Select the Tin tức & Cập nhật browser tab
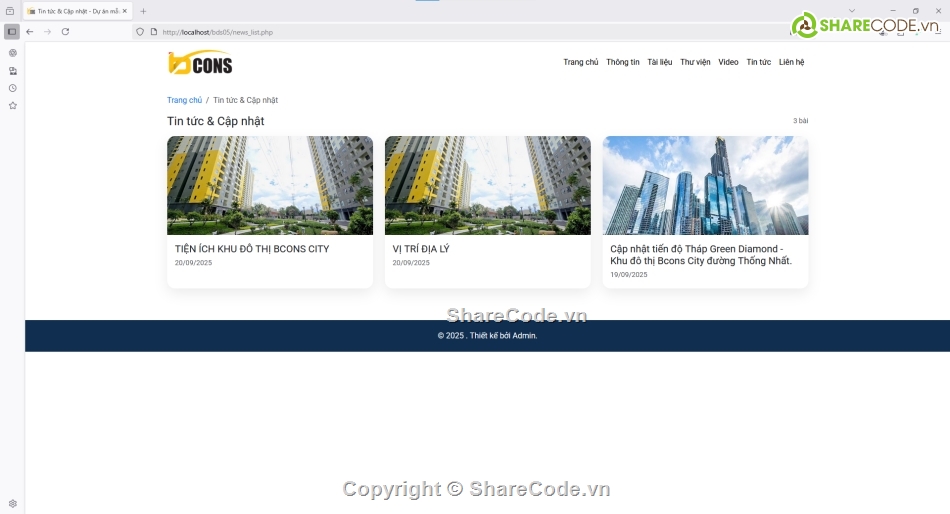The image size is (950, 514). pyautogui.click(x=78, y=11)
